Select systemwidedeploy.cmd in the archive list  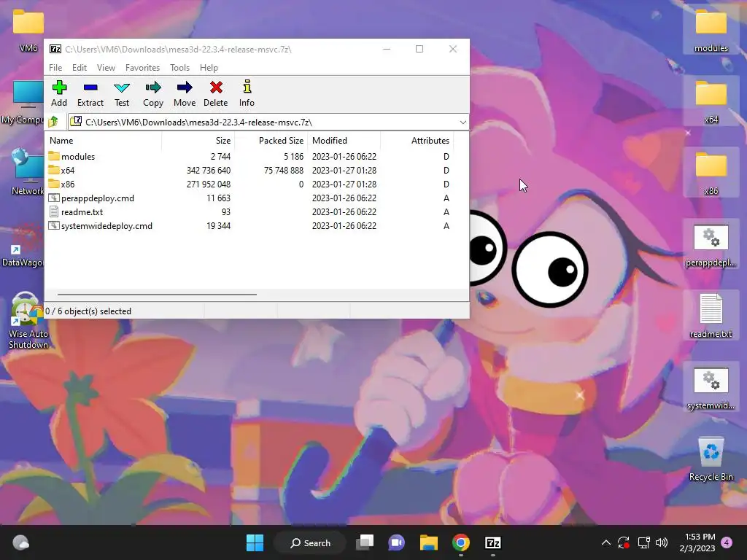coord(107,226)
